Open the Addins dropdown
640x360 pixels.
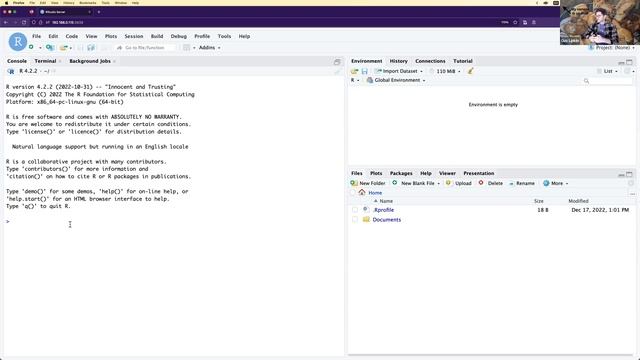coord(209,48)
